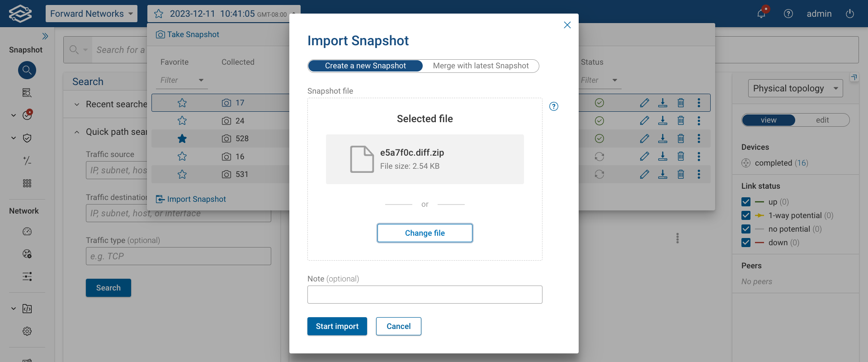The width and height of the screenshot is (868, 362).
Task: Click completed (16) devices entry
Action: 775,163
